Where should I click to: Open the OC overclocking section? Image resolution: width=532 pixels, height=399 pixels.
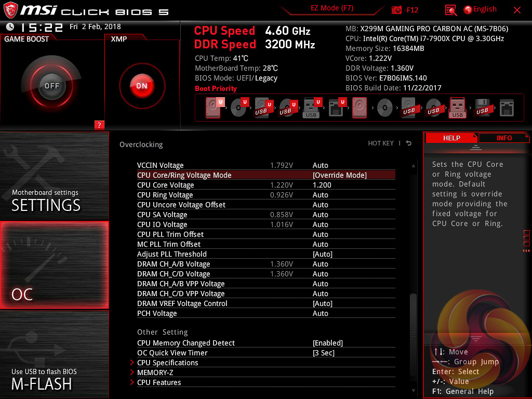(x=54, y=265)
